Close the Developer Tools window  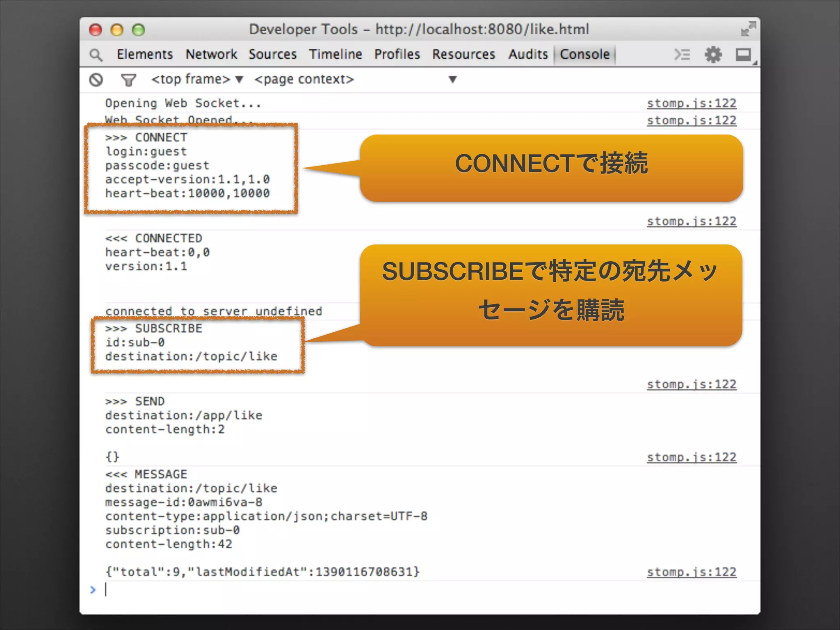click(96, 30)
